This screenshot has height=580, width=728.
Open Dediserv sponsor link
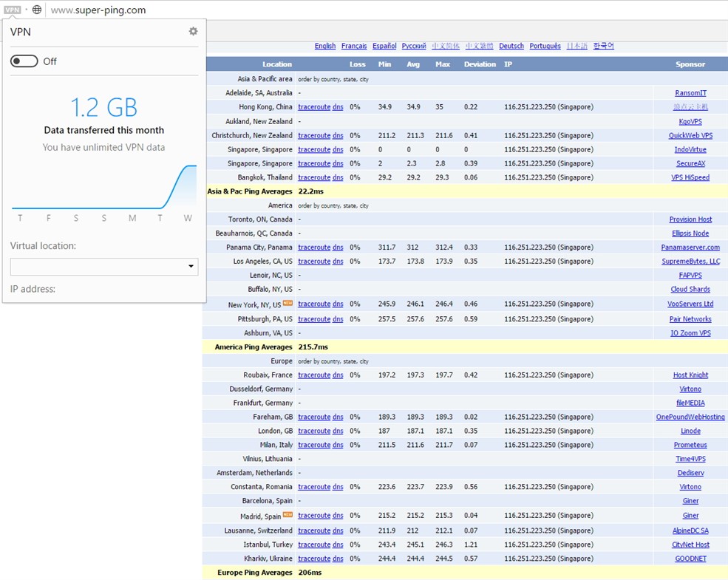690,473
